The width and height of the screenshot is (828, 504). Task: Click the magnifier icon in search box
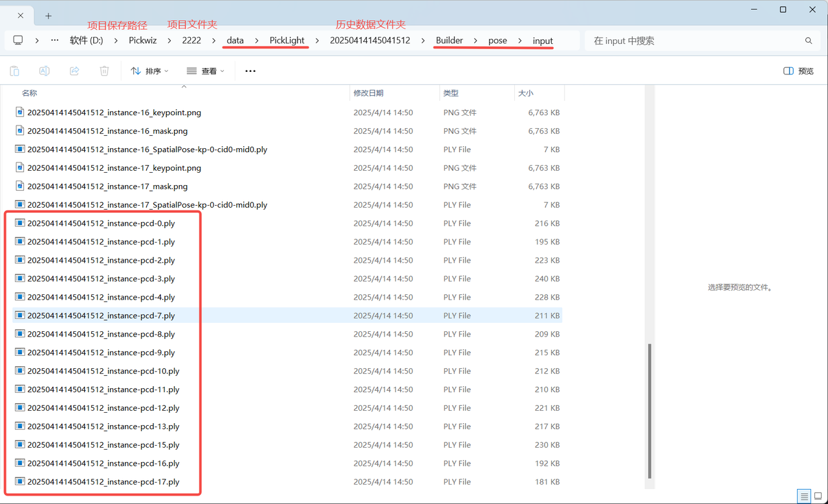click(808, 41)
